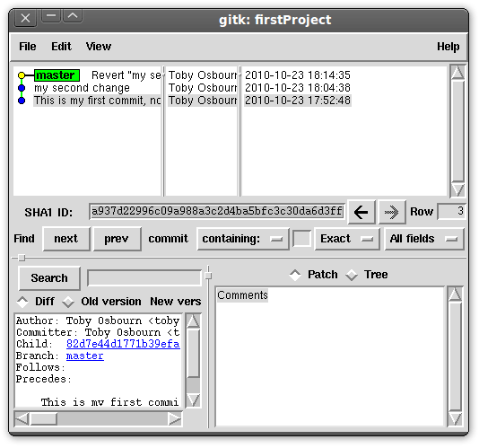Viewport: 479px width, 448px height.
Task: Click the Comments pane scrollbar track
Action: point(455,356)
